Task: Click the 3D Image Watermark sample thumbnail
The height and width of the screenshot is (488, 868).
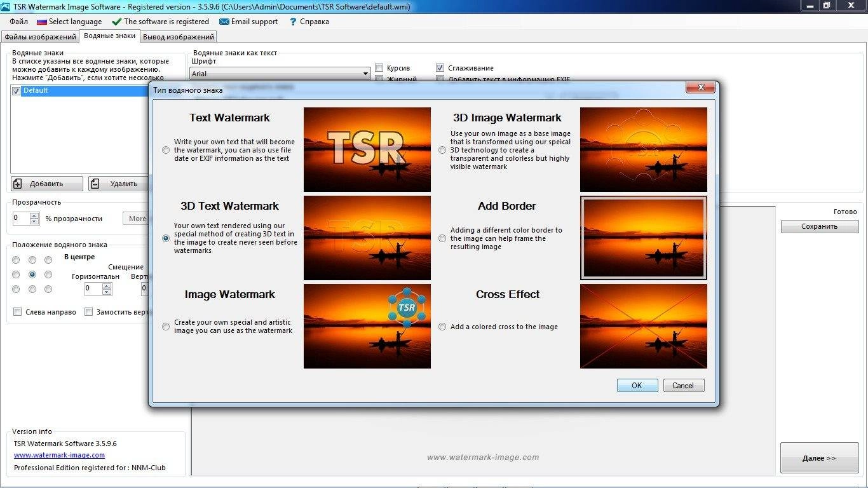Action: tap(644, 149)
